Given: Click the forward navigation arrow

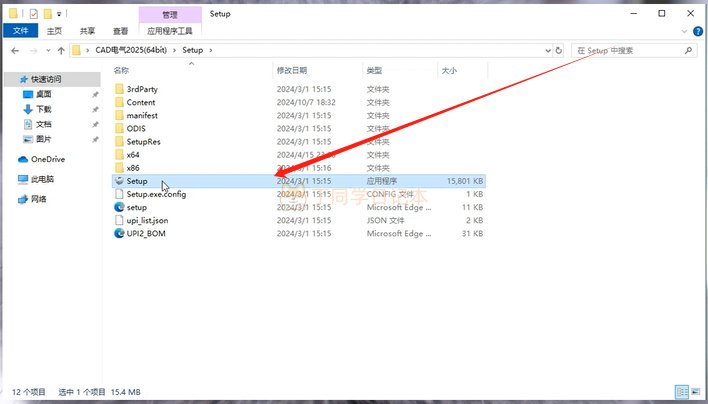Looking at the screenshot, I should coord(33,51).
